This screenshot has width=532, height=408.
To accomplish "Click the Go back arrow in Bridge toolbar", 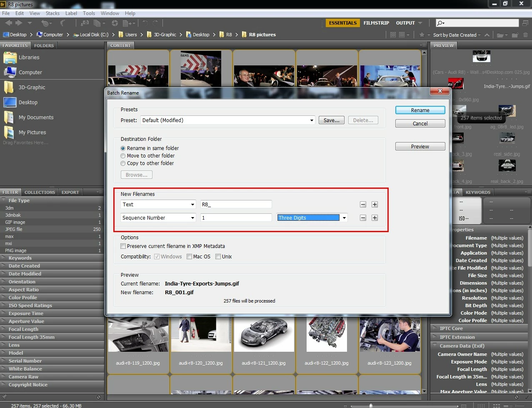I will (8, 23).
